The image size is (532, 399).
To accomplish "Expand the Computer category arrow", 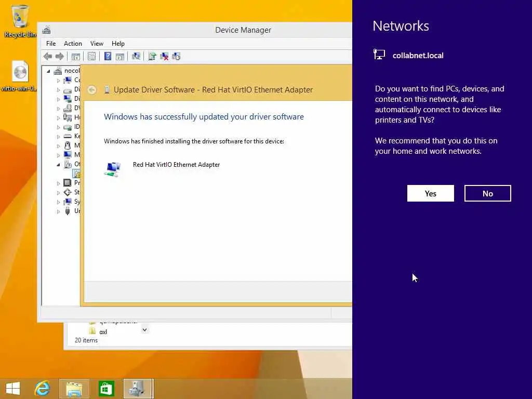I will pos(58,81).
